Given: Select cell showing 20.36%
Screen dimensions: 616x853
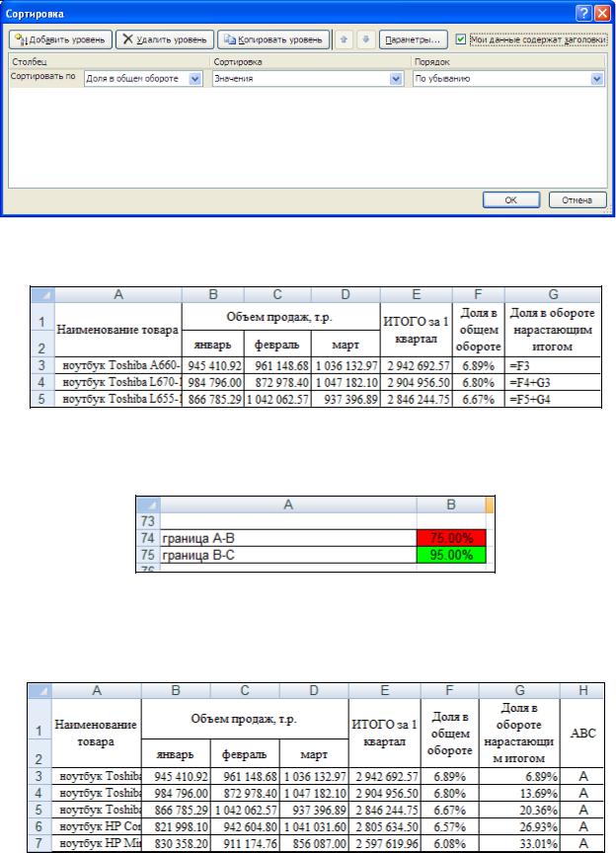Looking at the screenshot, I should click(x=519, y=810).
